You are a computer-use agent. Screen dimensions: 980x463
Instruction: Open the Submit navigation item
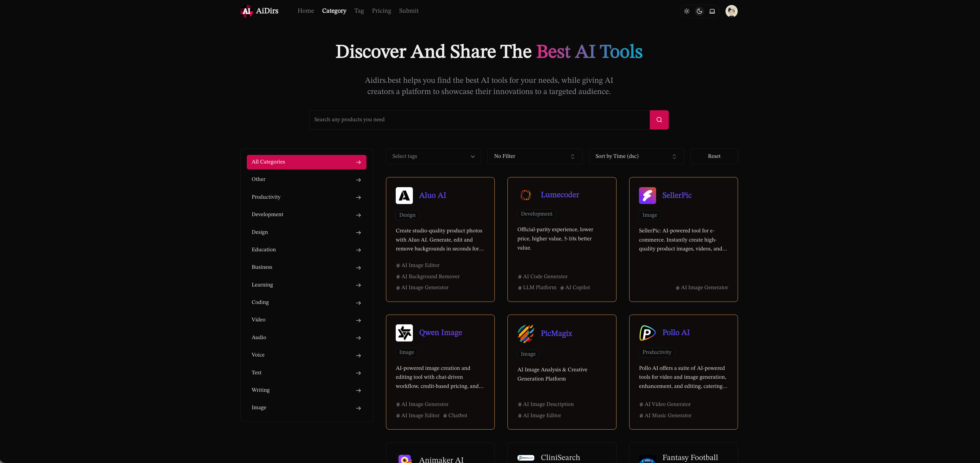tap(409, 11)
